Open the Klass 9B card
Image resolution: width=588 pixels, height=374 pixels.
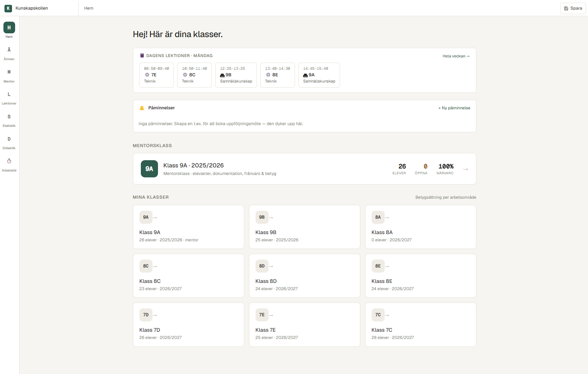pos(305,227)
